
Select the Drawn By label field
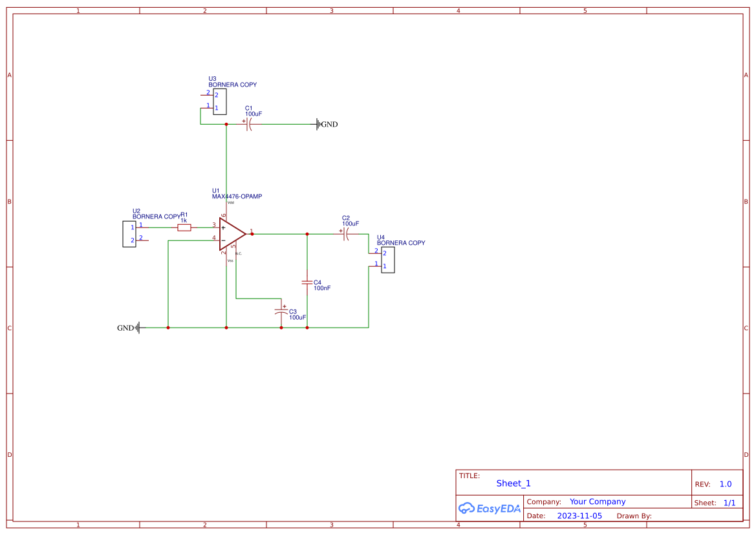634,516
